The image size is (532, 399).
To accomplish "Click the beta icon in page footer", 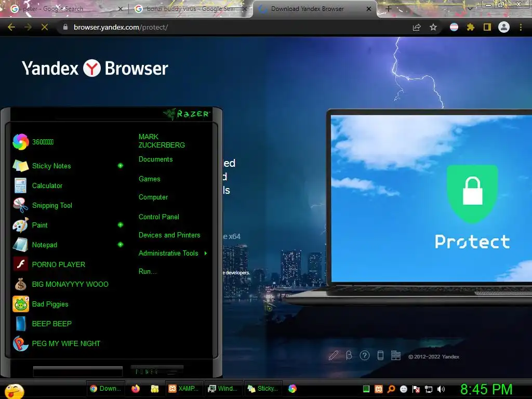I will (349, 355).
